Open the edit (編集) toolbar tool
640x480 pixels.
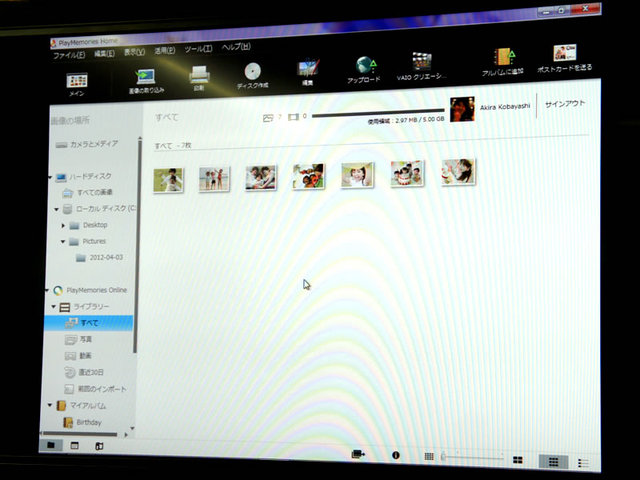pos(308,72)
